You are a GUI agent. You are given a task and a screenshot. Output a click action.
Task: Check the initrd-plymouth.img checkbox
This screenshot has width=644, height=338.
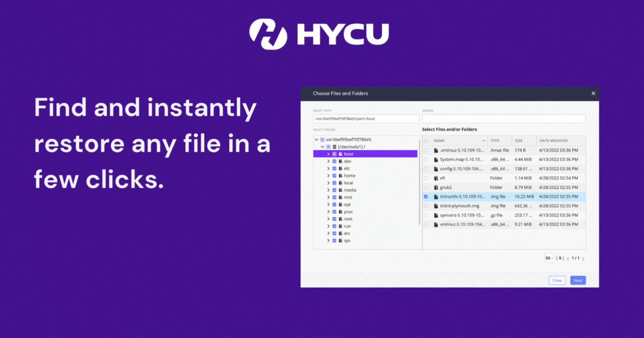(x=426, y=205)
